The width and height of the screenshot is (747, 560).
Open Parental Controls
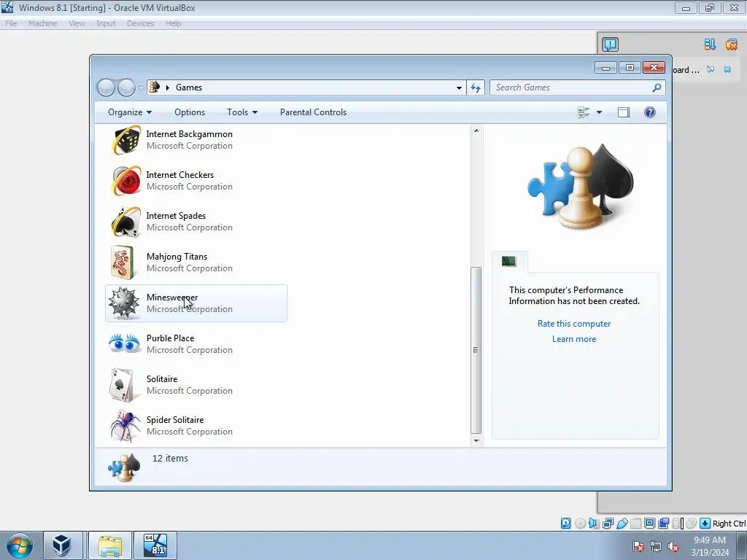pyautogui.click(x=313, y=112)
